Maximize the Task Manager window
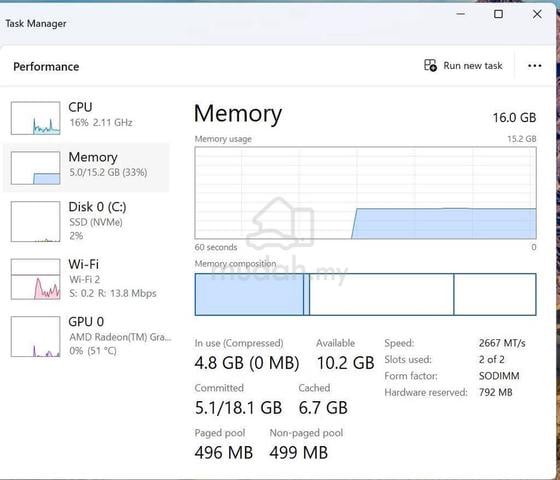This screenshot has width=560, height=480. click(498, 14)
